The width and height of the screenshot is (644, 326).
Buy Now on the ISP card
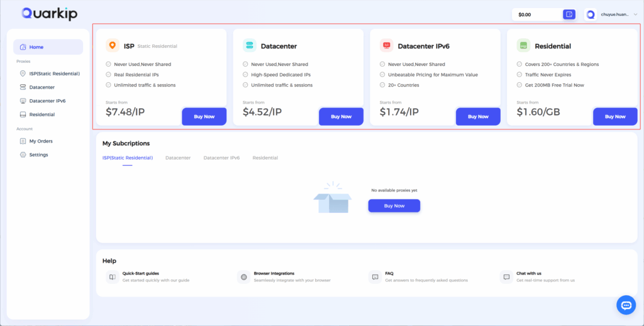click(204, 116)
